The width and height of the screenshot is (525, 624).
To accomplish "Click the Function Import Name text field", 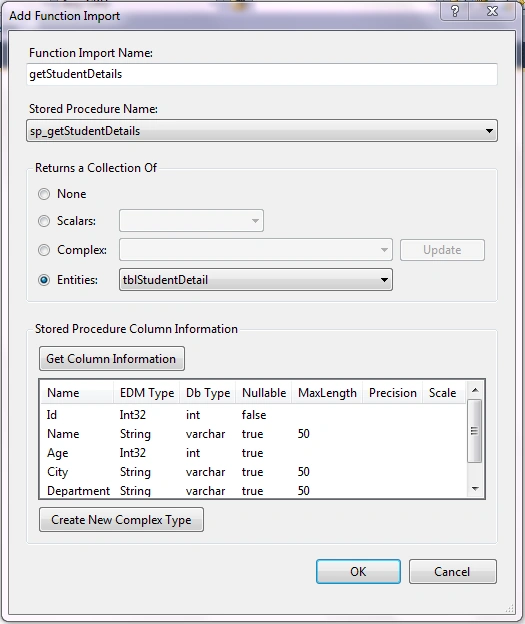I will pos(262,74).
